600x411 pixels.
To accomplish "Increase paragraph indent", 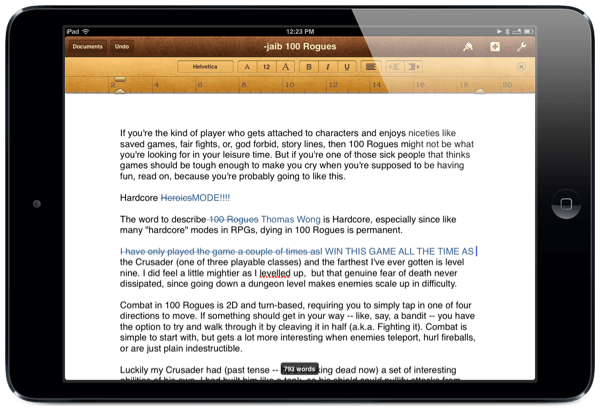I will 413,67.
